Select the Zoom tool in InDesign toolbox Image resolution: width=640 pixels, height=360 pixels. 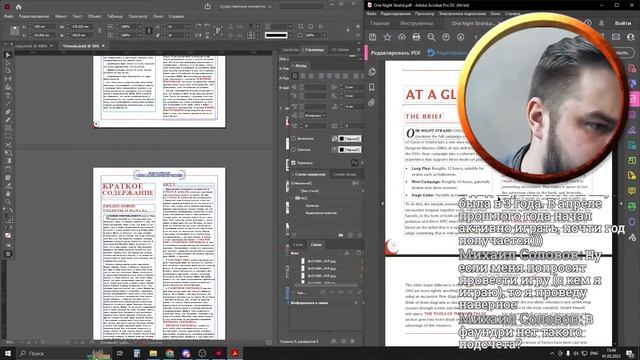[8, 202]
